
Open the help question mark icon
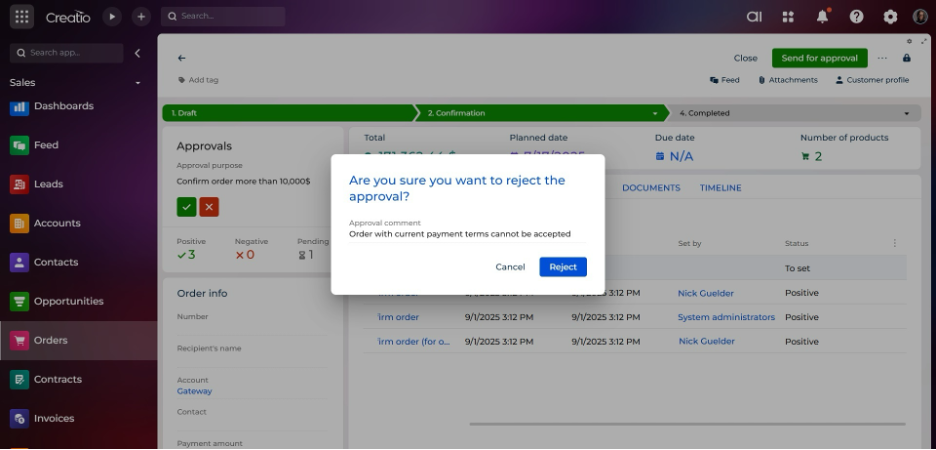[x=856, y=17]
